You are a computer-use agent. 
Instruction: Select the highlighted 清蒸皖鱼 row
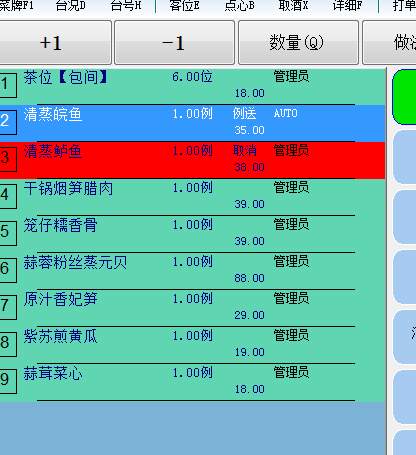click(x=192, y=123)
